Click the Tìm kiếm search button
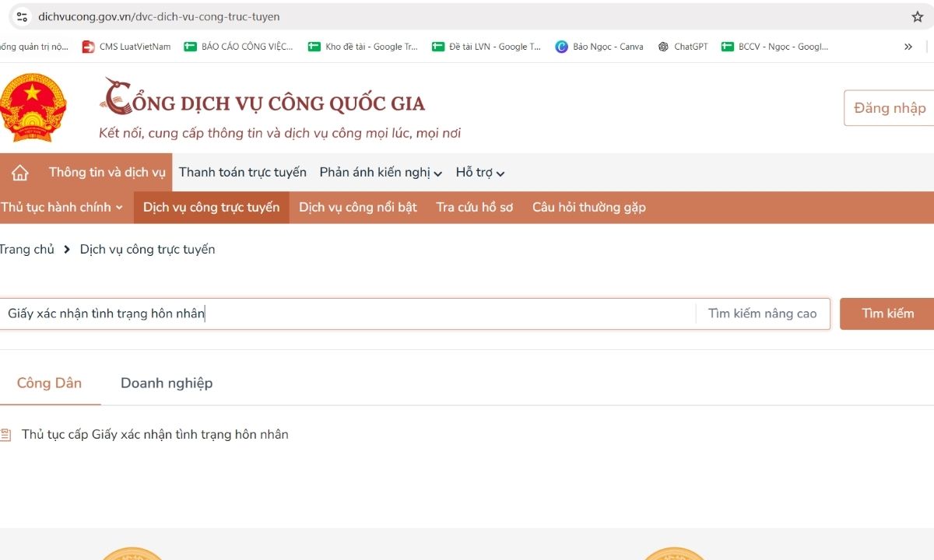This screenshot has height=560, width=934. pos(887,313)
